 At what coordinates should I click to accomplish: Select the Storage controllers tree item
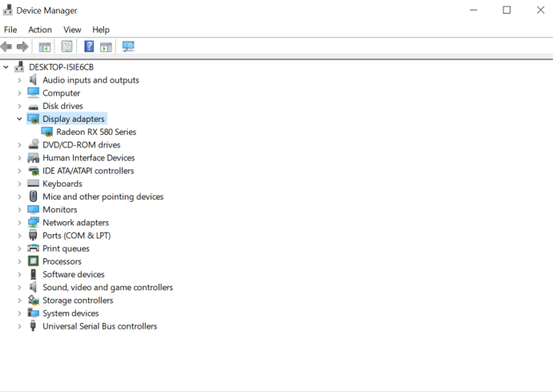(78, 301)
